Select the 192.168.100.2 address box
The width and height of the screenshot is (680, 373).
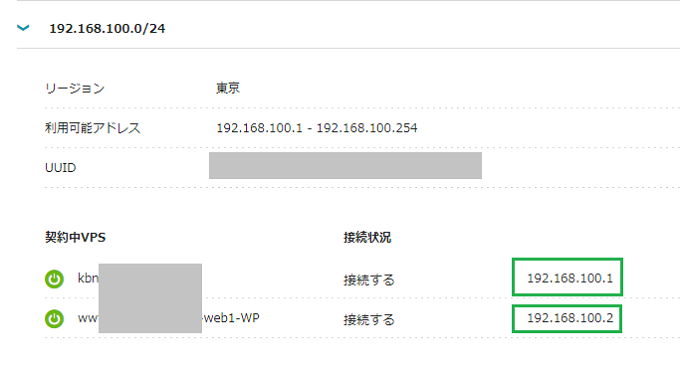[567, 319]
